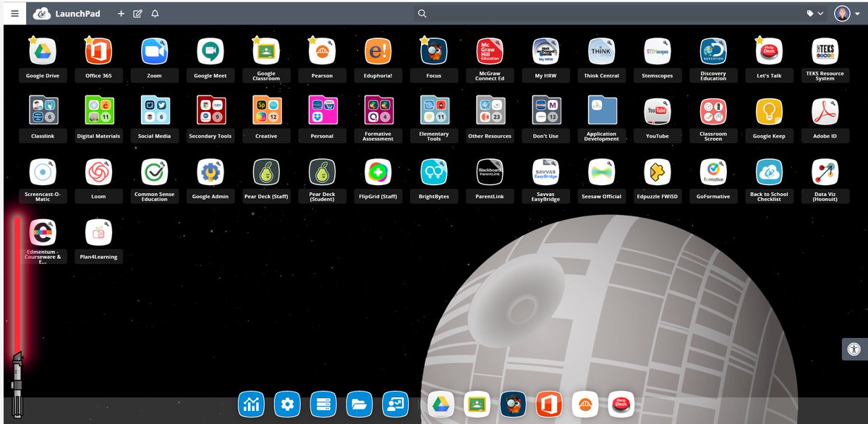Open Data Viz (Hoonuit)
This screenshot has height=424, width=868.
point(825,172)
